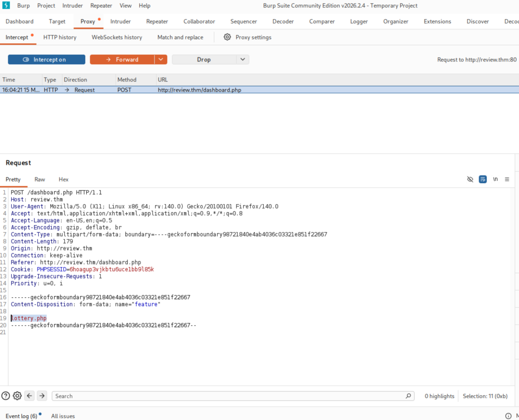The height and width of the screenshot is (420, 519).
Task: Switch to the Target tab
Action: (x=57, y=21)
